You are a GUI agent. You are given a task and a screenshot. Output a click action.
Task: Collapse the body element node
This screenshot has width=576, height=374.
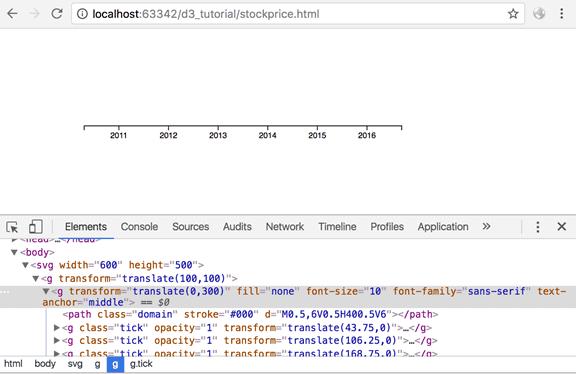[14, 252]
